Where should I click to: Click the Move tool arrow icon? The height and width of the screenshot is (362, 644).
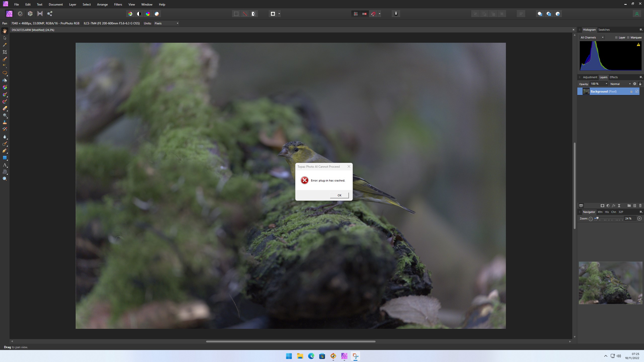pyautogui.click(x=5, y=38)
